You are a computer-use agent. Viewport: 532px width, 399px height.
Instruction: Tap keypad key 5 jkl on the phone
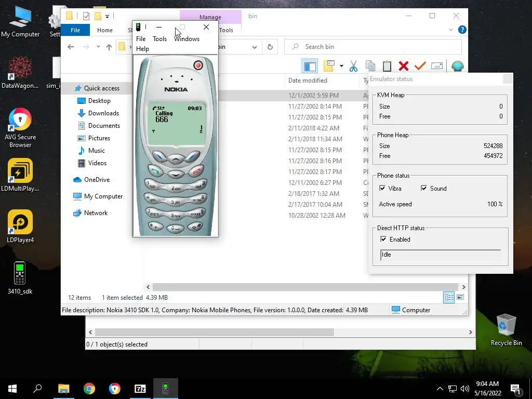[176, 202]
